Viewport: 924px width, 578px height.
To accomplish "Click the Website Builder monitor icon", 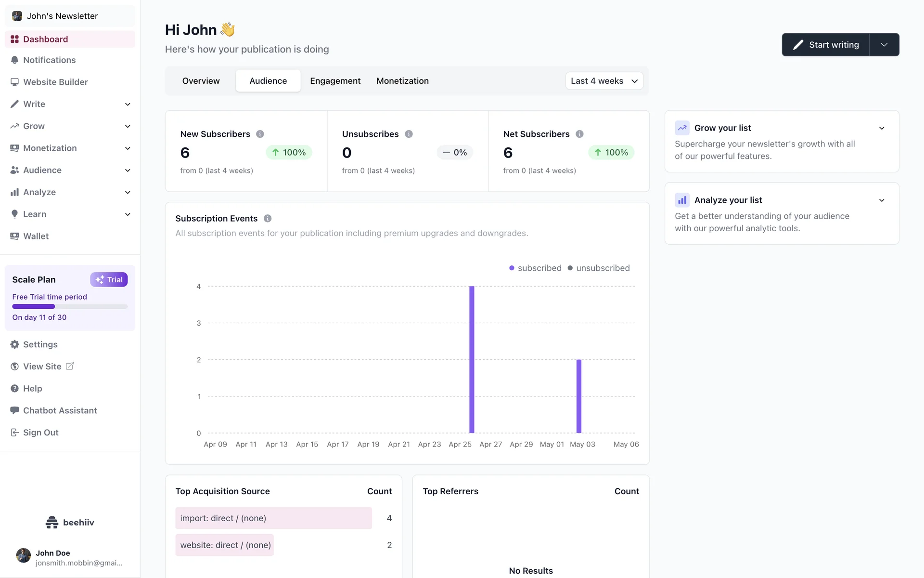I will [14, 82].
